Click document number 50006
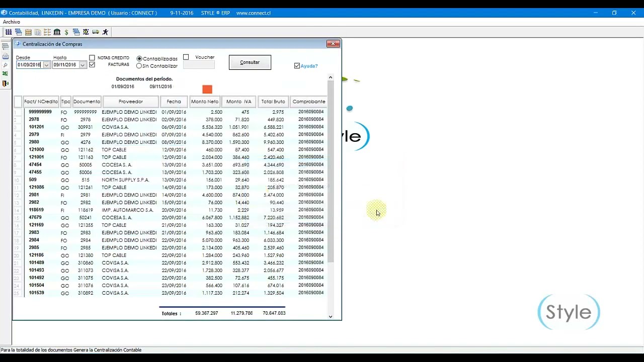The image size is (644, 362). point(85,172)
